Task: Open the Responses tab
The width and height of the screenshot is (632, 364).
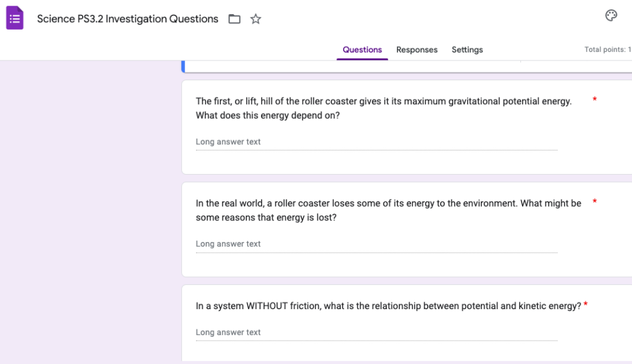Action: [417, 50]
